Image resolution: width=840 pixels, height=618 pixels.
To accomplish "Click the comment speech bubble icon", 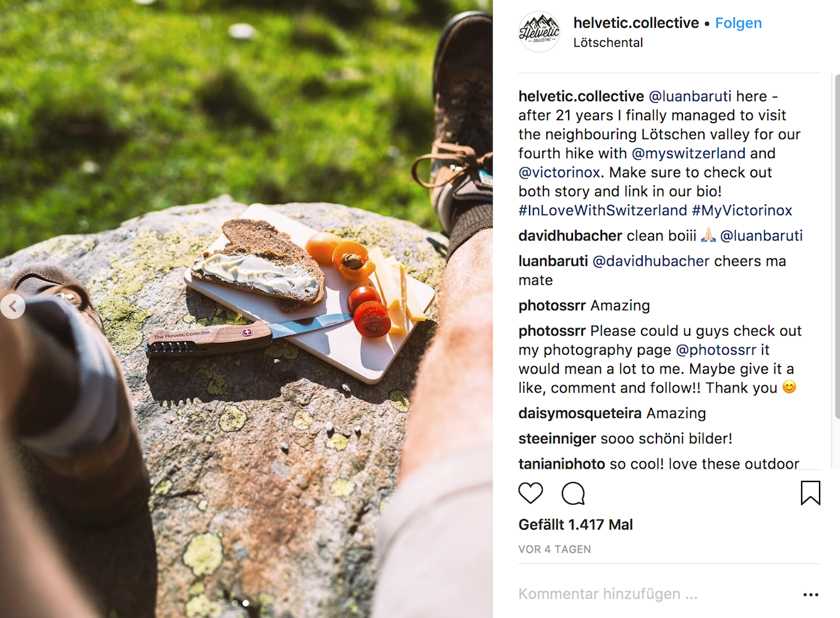I will coord(573,493).
